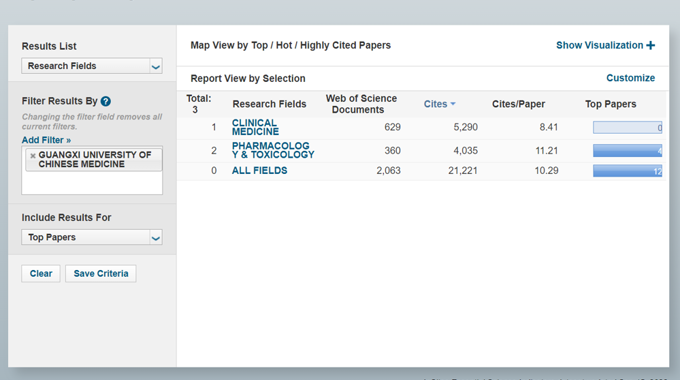Open the Top Papers dropdown arrow
Image resolution: width=680 pixels, height=380 pixels.
pyautogui.click(x=156, y=238)
